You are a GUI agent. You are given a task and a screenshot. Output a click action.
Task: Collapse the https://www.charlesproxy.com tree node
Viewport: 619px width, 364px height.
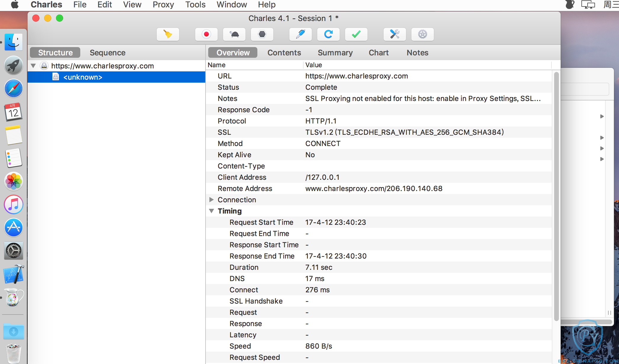pos(33,66)
